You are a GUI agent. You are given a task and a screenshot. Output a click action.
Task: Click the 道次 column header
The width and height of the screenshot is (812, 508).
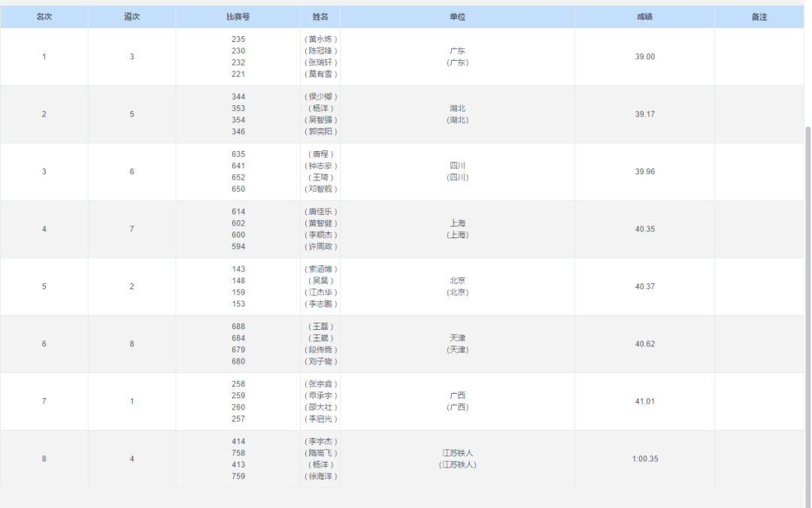coord(132,17)
